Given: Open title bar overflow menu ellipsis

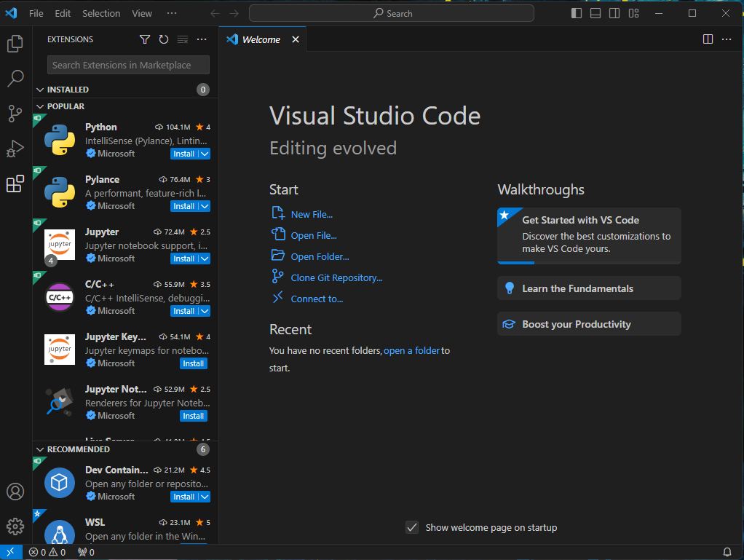Looking at the screenshot, I should tap(172, 13).
